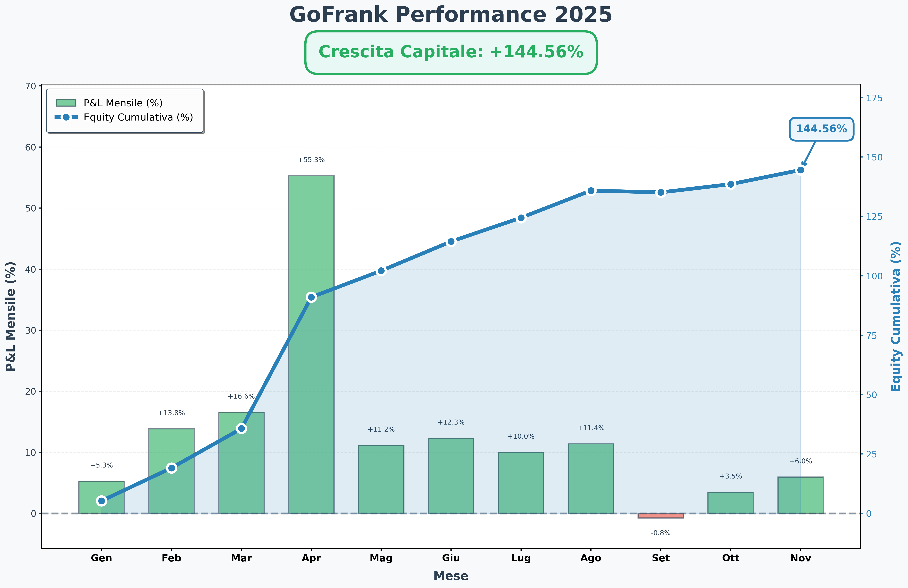Click the Nov monthly bar
Image resolution: width=908 pixels, height=588 pixels.
(x=800, y=495)
